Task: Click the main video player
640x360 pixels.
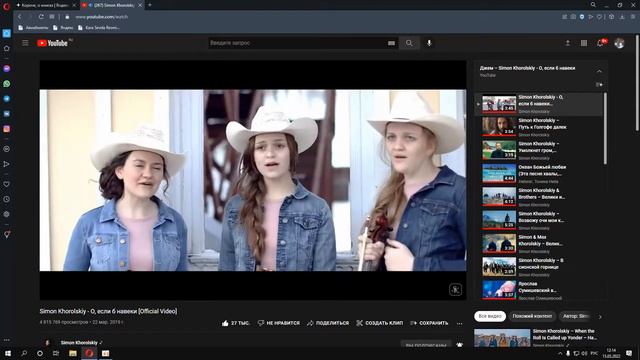Action: [253, 180]
